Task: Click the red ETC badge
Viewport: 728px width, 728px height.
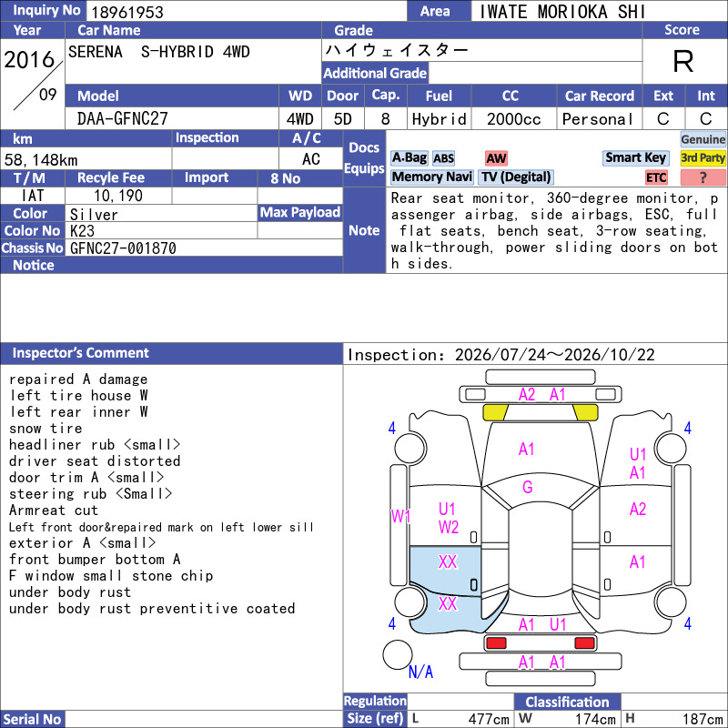Action: (656, 177)
